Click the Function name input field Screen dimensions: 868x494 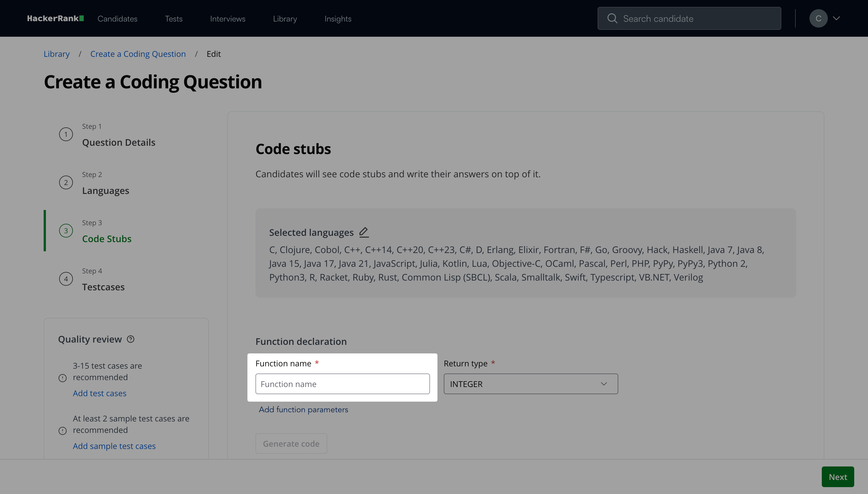pyautogui.click(x=342, y=384)
